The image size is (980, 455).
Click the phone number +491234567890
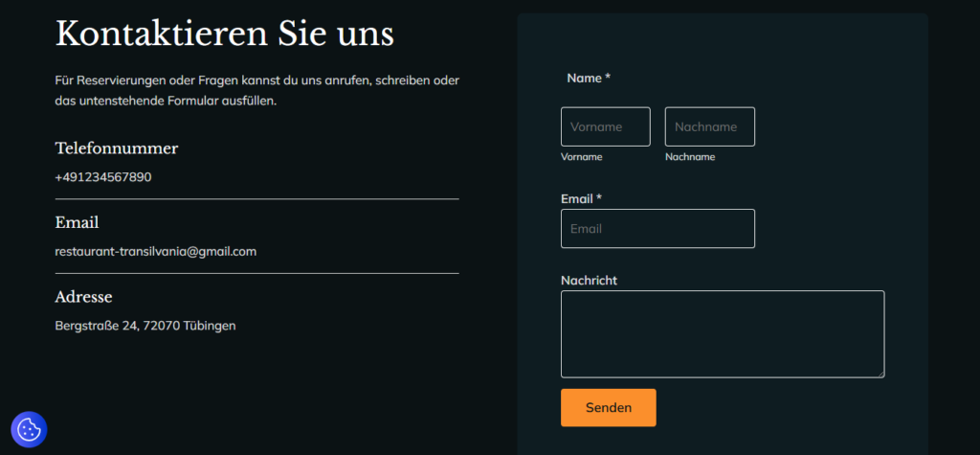pyautogui.click(x=103, y=177)
